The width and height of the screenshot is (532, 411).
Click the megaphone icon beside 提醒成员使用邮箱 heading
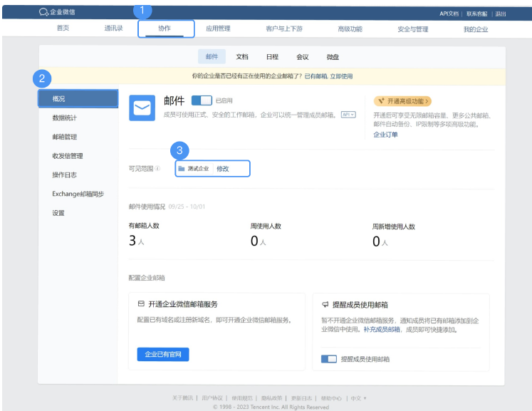tap(325, 303)
